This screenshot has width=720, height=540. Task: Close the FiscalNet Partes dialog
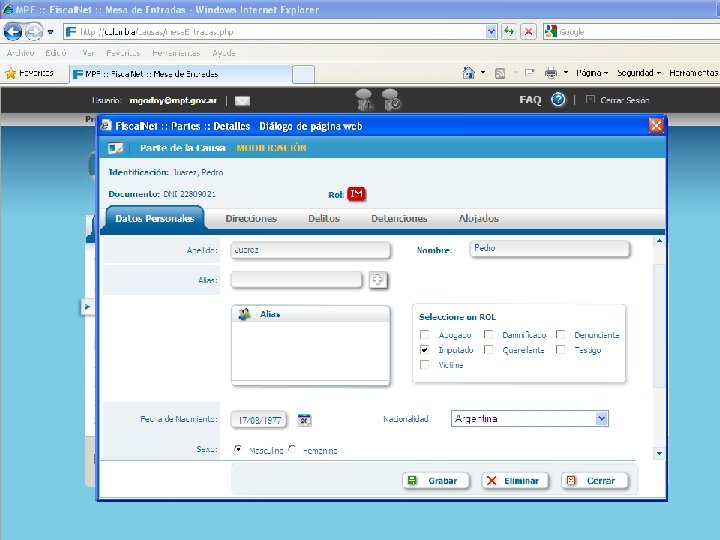pyautogui.click(x=656, y=125)
